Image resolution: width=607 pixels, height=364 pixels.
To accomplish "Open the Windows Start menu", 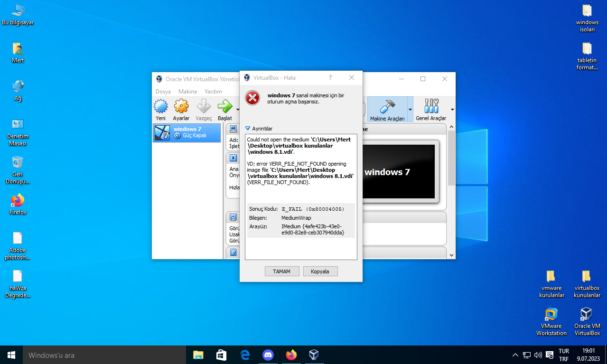I will coord(11,355).
